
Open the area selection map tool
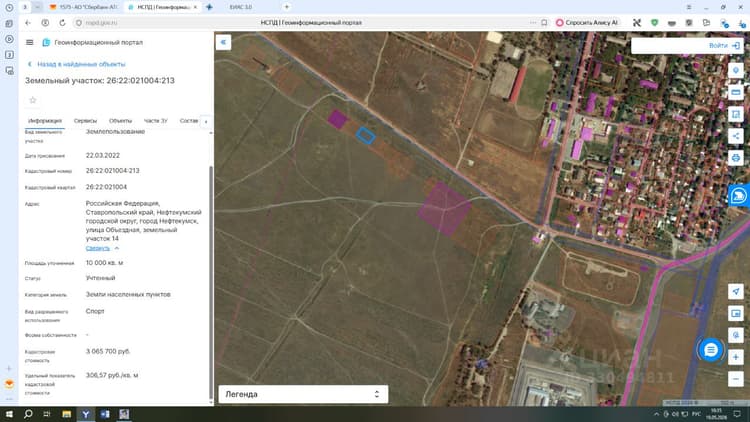(736, 114)
